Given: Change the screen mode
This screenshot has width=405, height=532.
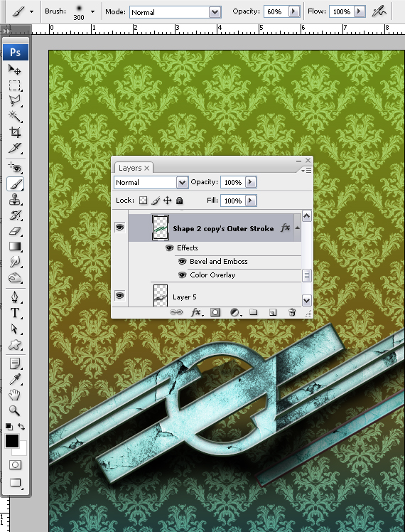Looking at the screenshot, I should (x=15, y=482).
